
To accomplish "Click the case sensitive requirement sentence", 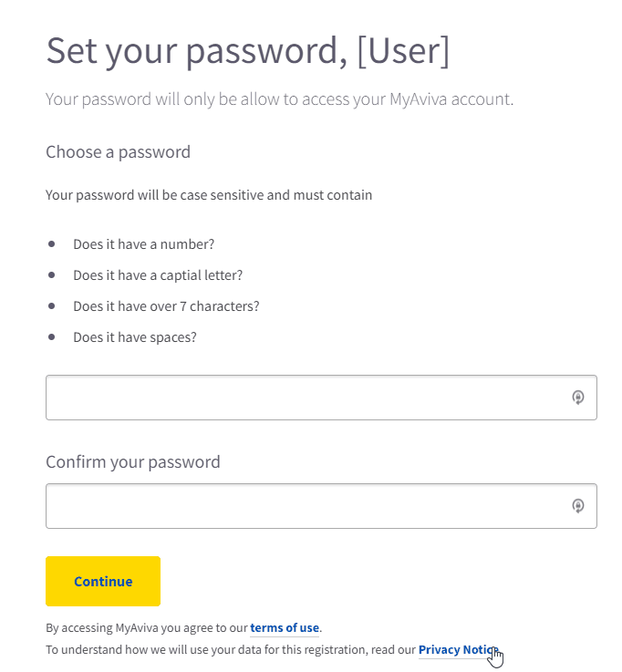I will 209,195.
